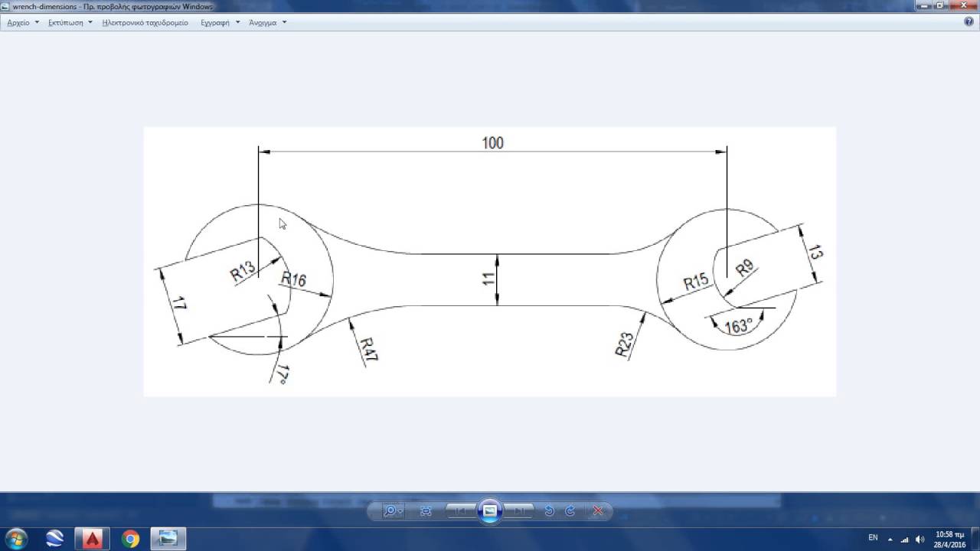
Task: Go to the previous photo
Action: (461, 511)
